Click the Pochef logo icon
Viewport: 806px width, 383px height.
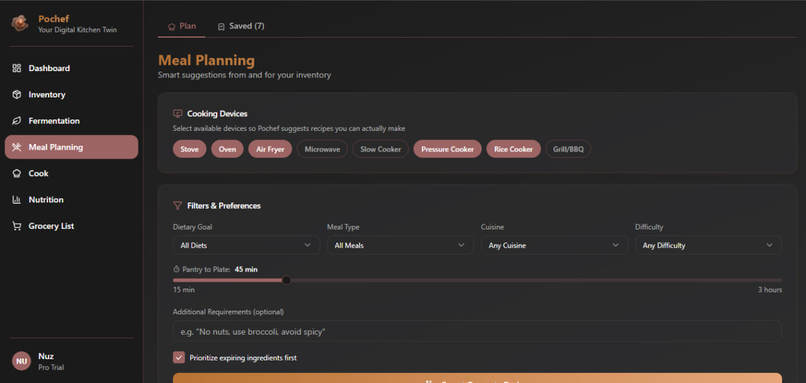[x=20, y=23]
